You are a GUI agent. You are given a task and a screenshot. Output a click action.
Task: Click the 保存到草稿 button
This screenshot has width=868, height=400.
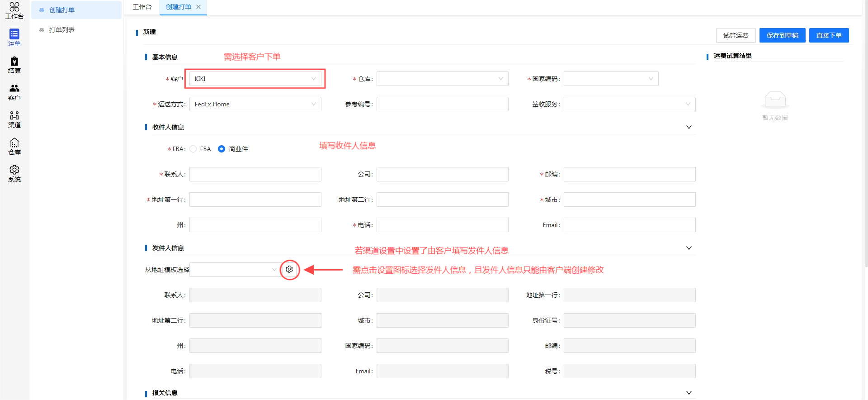pyautogui.click(x=782, y=35)
